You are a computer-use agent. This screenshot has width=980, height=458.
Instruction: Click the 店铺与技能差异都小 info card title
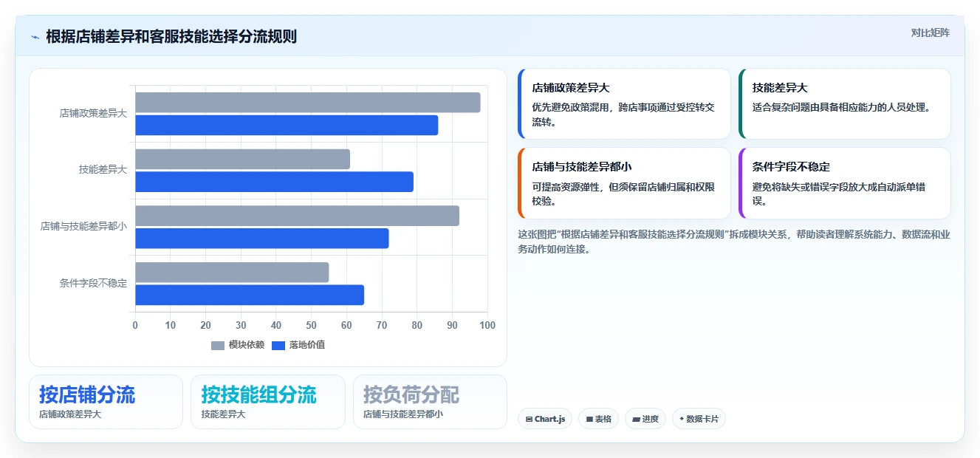(x=582, y=167)
